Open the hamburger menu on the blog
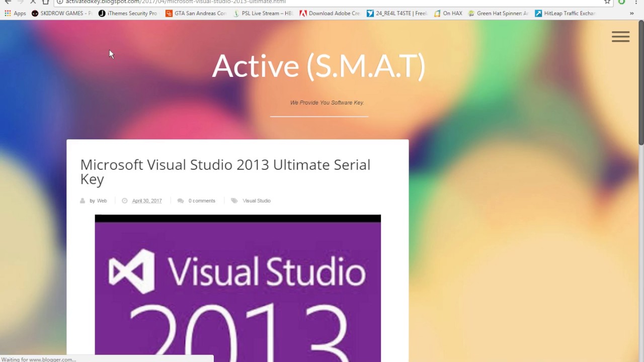Viewport: 644px width, 362px height. point(620,37)
